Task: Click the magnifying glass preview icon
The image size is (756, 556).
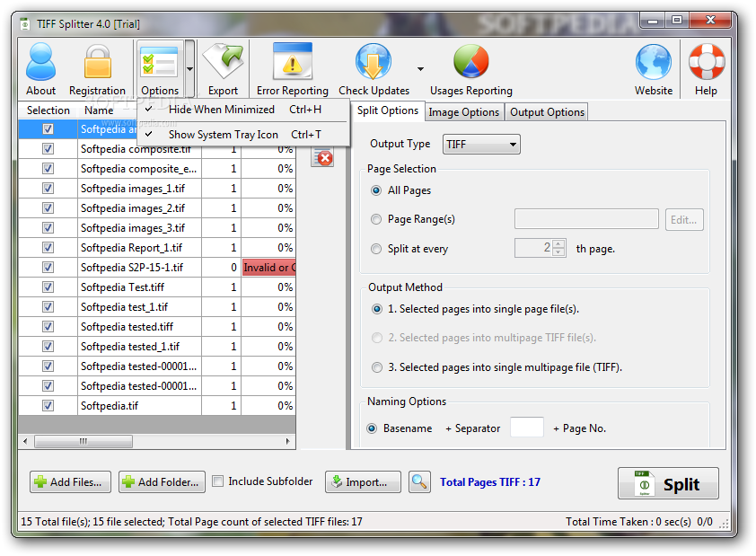Action: [x=419, y=481]
